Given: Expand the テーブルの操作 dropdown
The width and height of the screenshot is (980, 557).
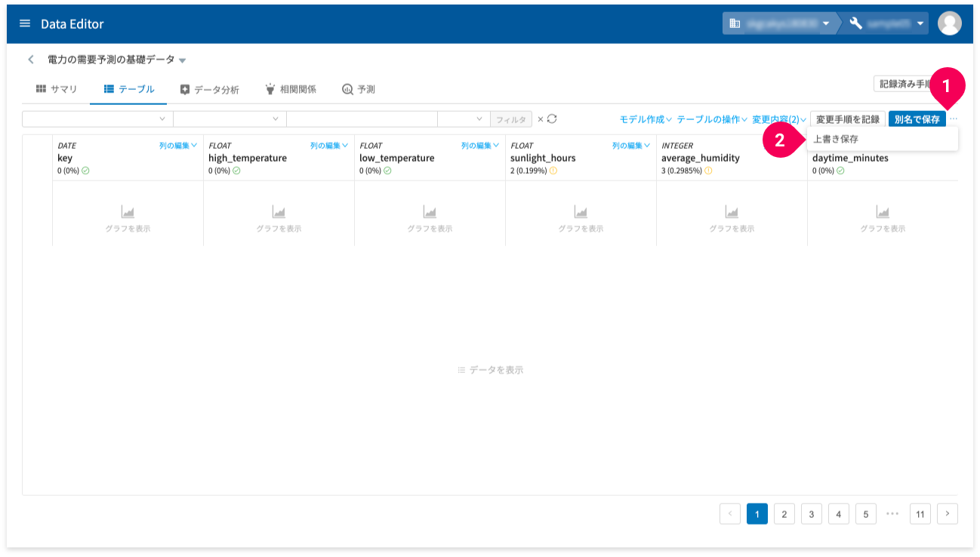Looking at the screenshot, I should [x=712, y=119].
